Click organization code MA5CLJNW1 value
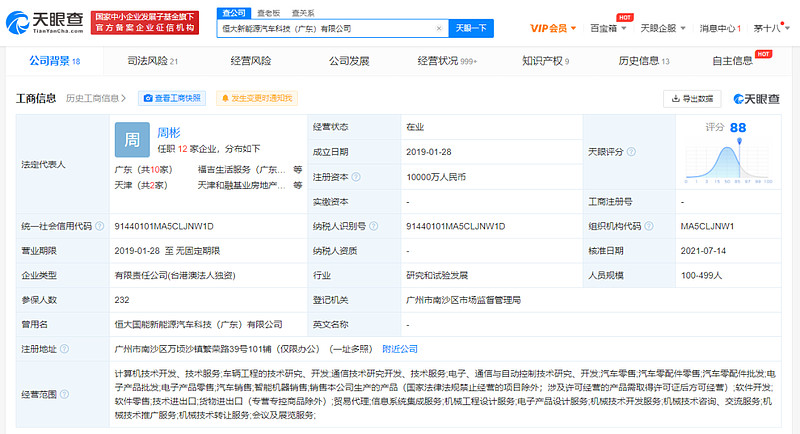This screenshot has width=800, height=434. tap(707, 226)
